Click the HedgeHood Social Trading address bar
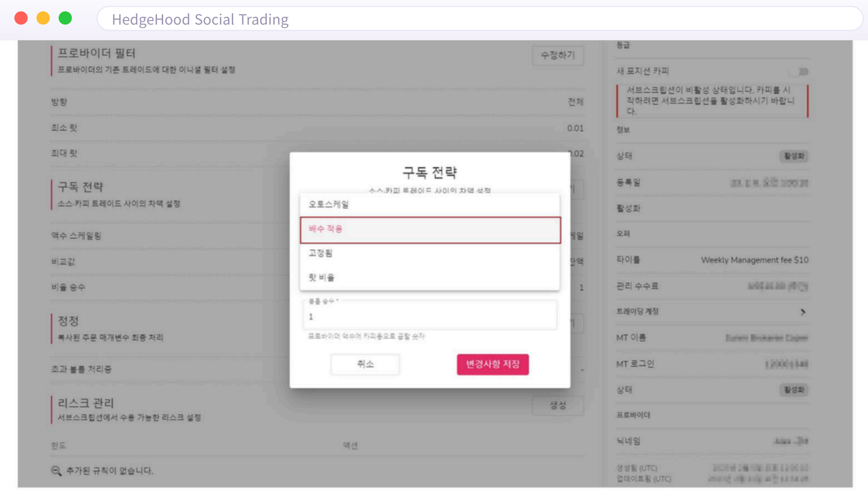Viewport: 868px width, 503px height. point(480,19)
